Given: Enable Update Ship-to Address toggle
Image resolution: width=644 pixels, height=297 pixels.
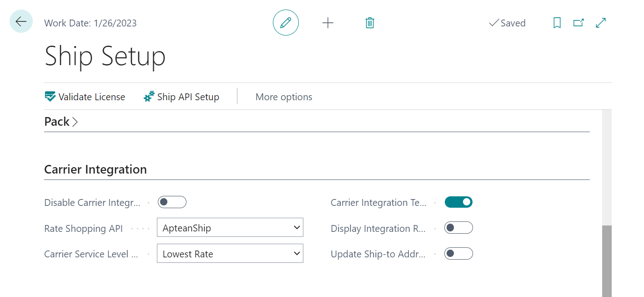Looking at the screenshot, I should pyautogui.click(x=458, y=254).
